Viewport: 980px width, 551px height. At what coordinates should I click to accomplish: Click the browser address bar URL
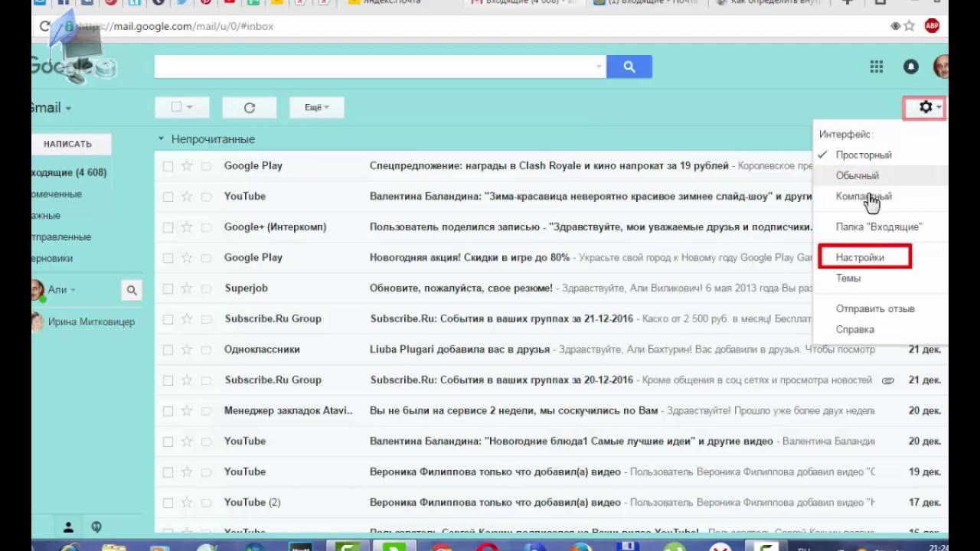click(175, 26)
